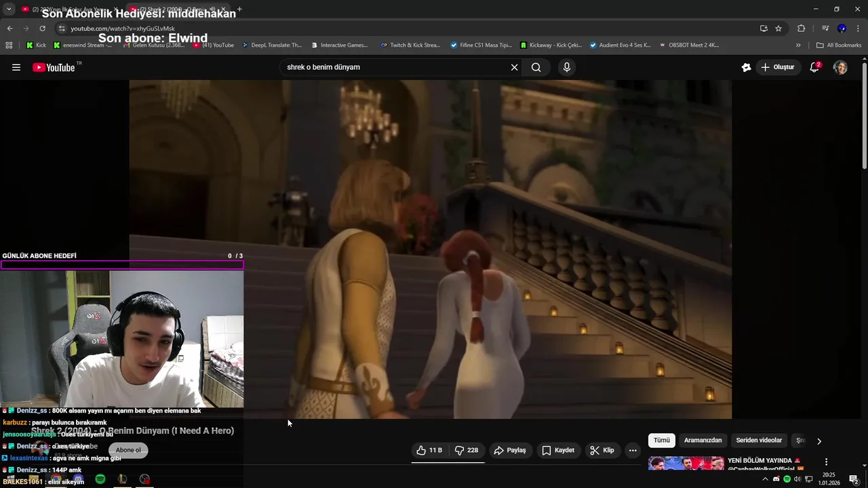Open the Audient Evo 4 bookmark
Viewport: 868px width, 488px height.
(620, 45)
